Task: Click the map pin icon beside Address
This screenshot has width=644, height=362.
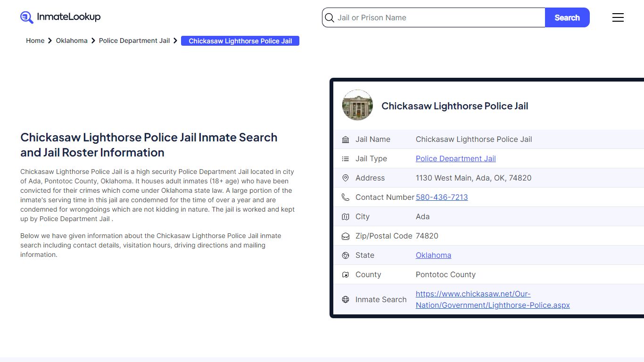Action: pos(346,178)
